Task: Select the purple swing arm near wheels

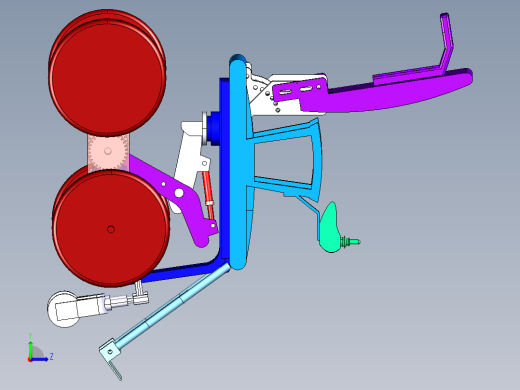Action: (x=180, y=197)
